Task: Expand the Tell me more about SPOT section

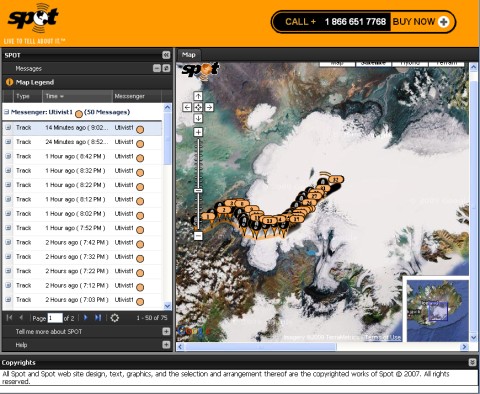Action: 166,331
